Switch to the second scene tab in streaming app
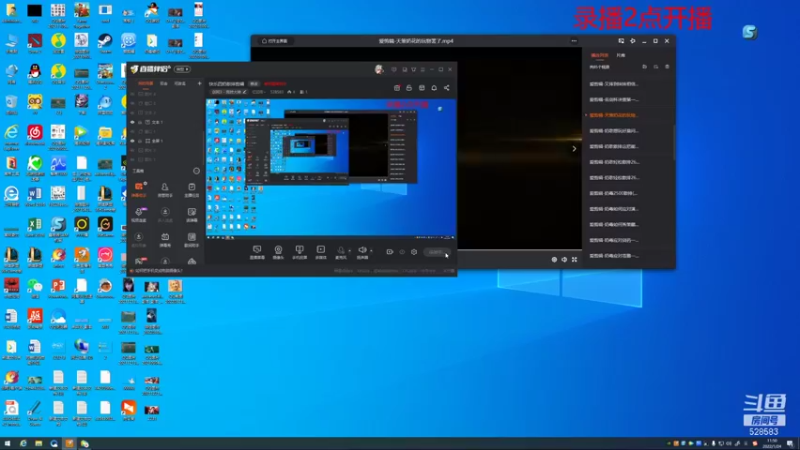Viewport: 800px width, 450px height. pyautogui.click(x=164, y=83)
